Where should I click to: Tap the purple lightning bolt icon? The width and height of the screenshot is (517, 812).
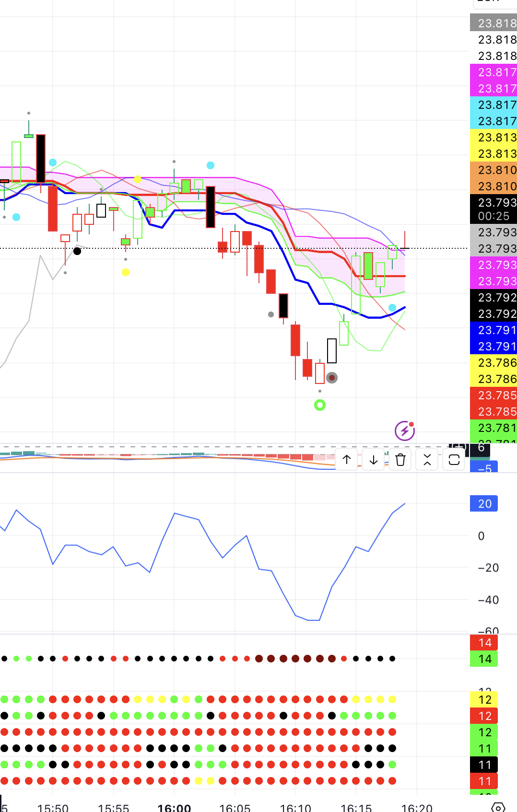404,431
